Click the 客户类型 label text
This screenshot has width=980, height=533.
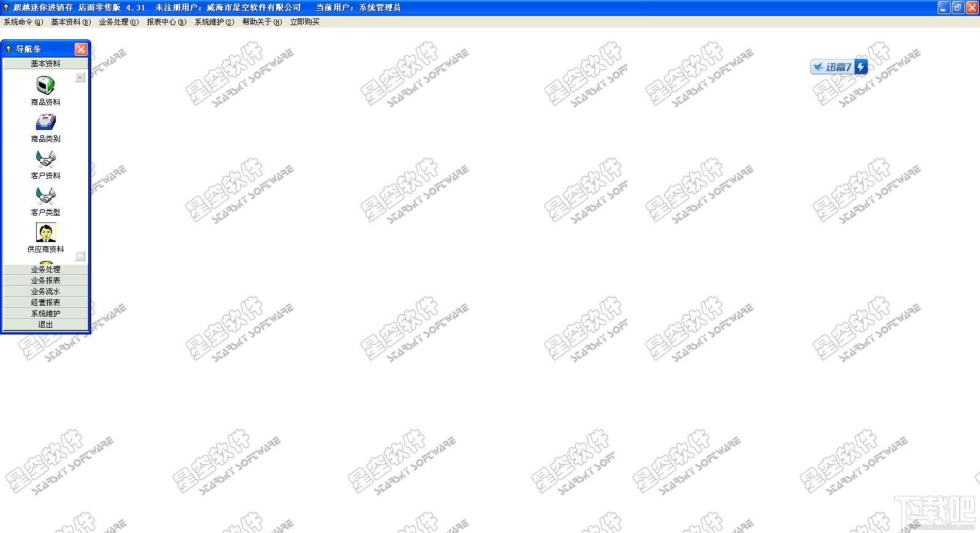pyautogui.click(x=46, y=213)
